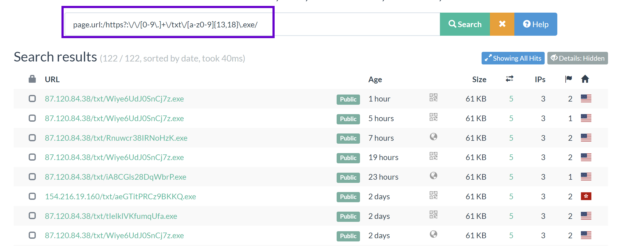Click the Public badge in the 154.216.19.160 row
644x246 pixels.
[x=348, y=197]
